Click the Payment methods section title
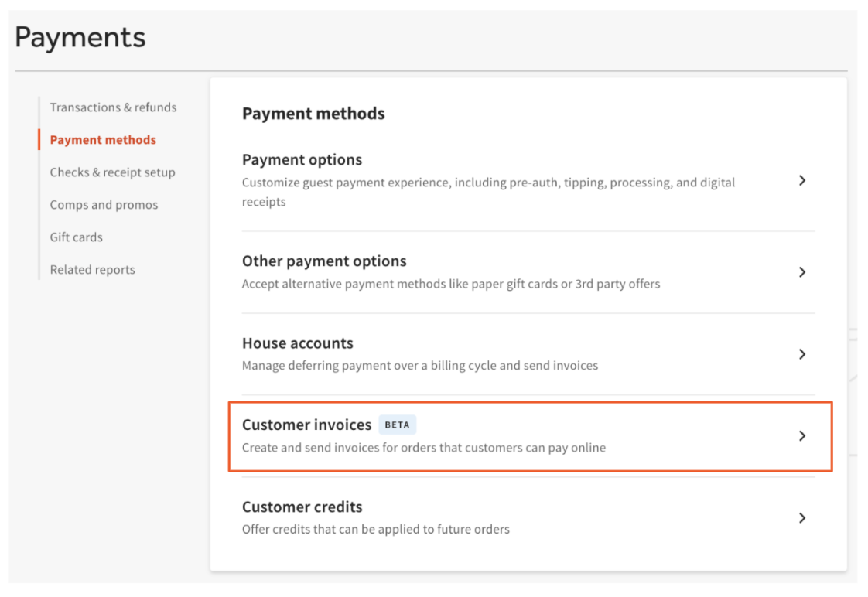The height and width of the screenshot is (597, 868). point(313,113)
